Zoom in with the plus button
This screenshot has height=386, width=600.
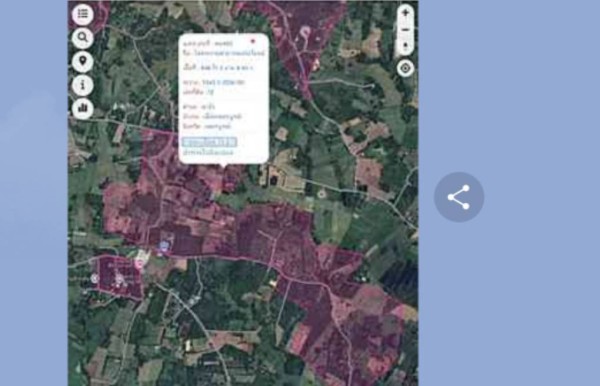point(406,13)
